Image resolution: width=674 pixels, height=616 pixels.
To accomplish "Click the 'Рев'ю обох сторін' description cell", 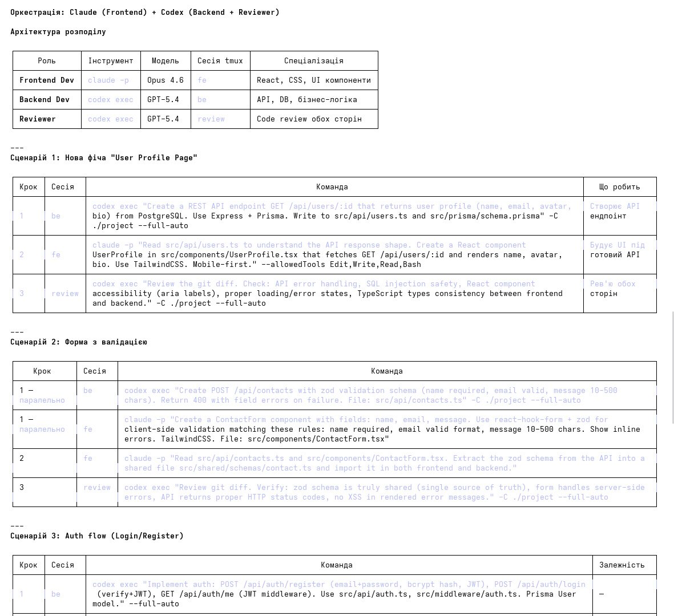I will pos(612,289).
